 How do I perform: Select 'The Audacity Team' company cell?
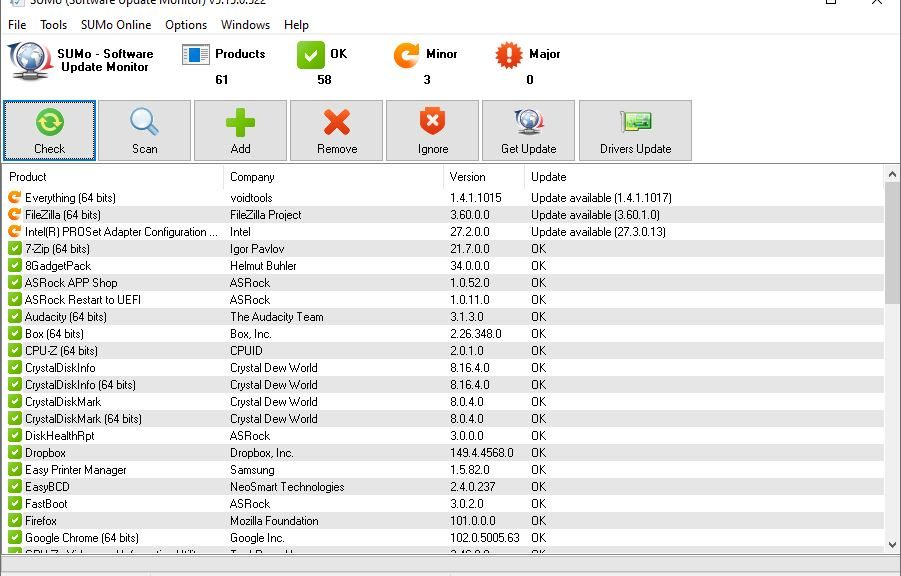[x=276, y=317]
